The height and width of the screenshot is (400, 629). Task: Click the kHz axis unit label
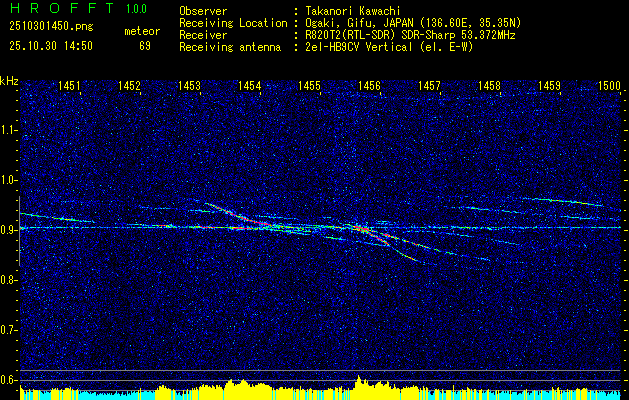tap(9, 81)
